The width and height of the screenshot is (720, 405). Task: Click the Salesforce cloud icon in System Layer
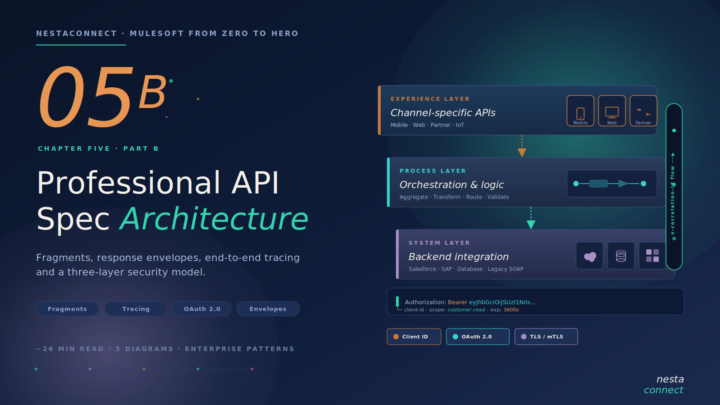[x=590, y=256]
